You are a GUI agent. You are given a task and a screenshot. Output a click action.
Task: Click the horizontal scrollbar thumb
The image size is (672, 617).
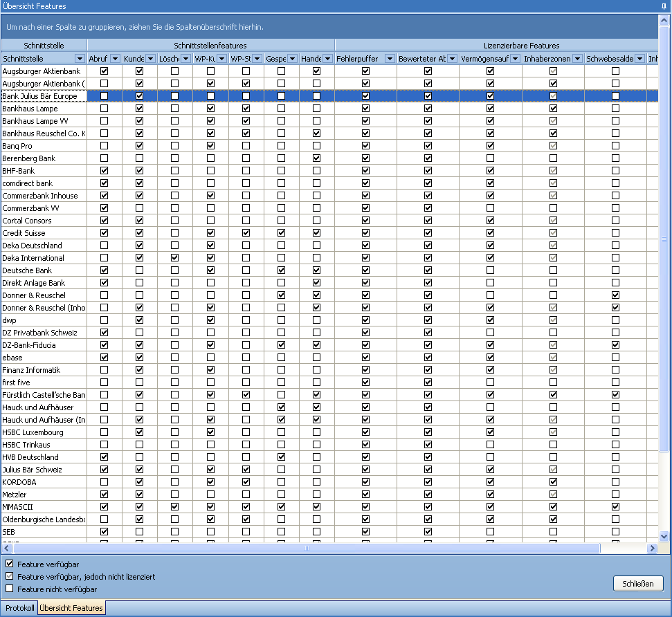coord(307,549)
